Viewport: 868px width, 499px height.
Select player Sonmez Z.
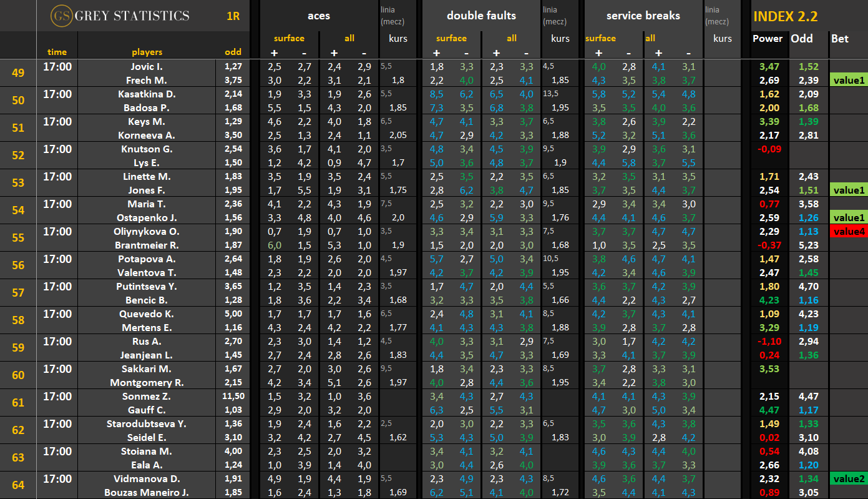click(147, 396)
